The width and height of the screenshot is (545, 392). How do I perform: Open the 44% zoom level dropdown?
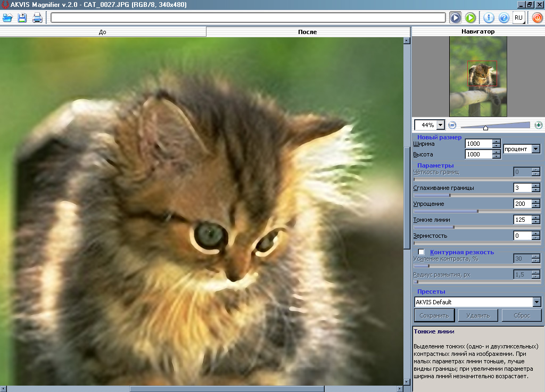[440, 125]
